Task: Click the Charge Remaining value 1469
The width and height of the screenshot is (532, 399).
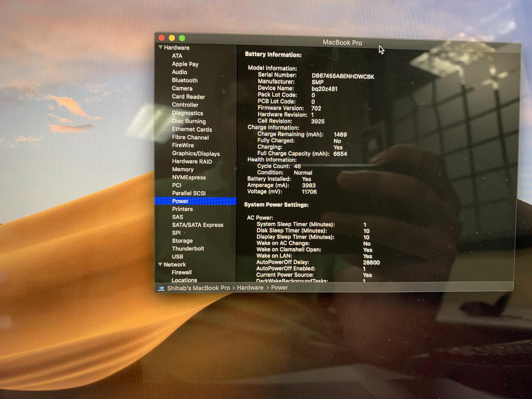Action: pyautogui.click(x=340, y=134)
